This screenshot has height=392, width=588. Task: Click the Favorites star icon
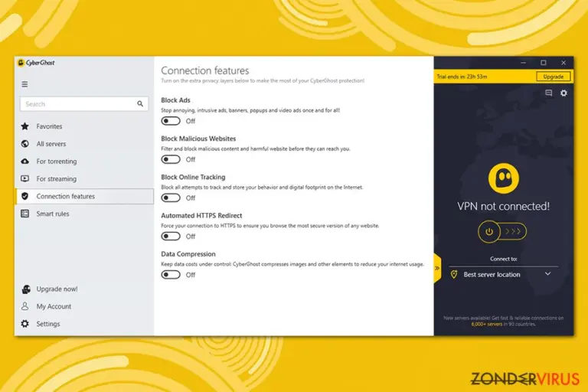pyautogui.click(x=25, y=126)
